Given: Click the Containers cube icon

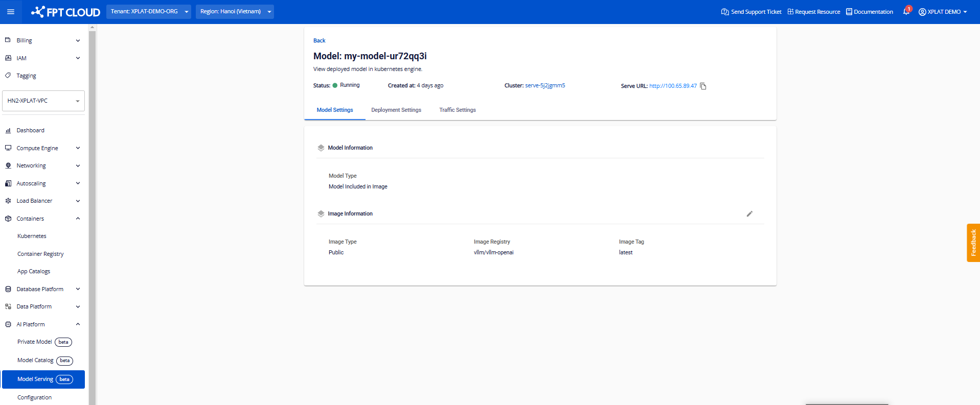Looking at the screenshot, I should (x=8, y=218).
